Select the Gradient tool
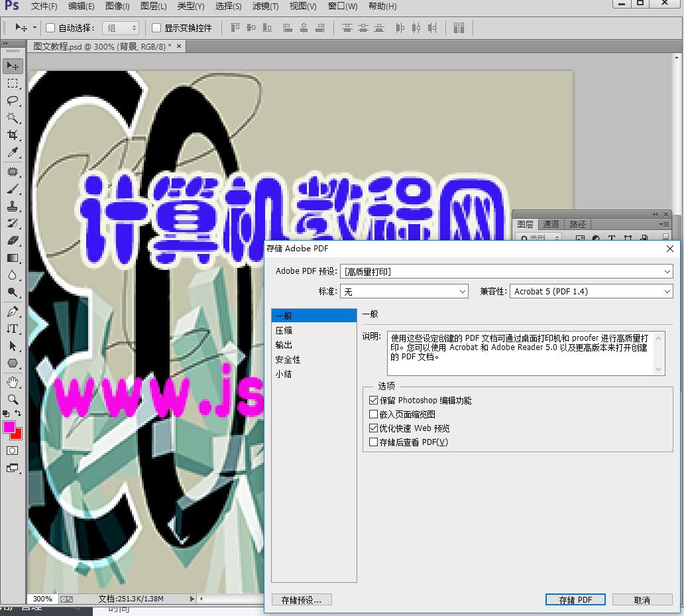The width and height of the screenshot is (684, 616). coord(13,258)
